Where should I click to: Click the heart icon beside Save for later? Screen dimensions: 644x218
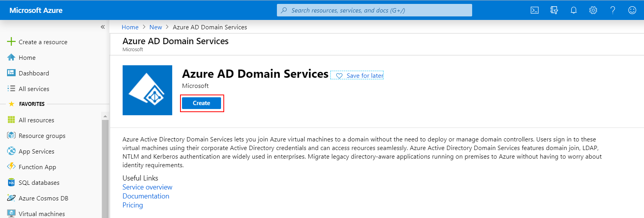(x=339, y=76)
